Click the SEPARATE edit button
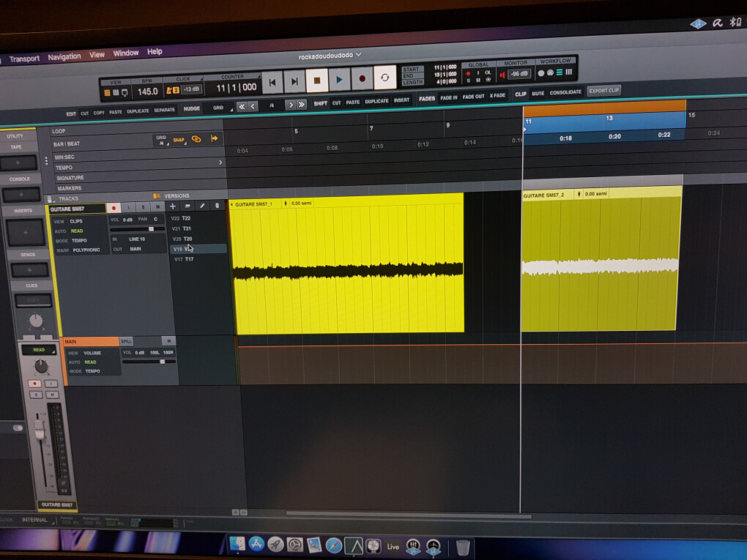Viewport: 747px width, 560px height. (164, 110)
